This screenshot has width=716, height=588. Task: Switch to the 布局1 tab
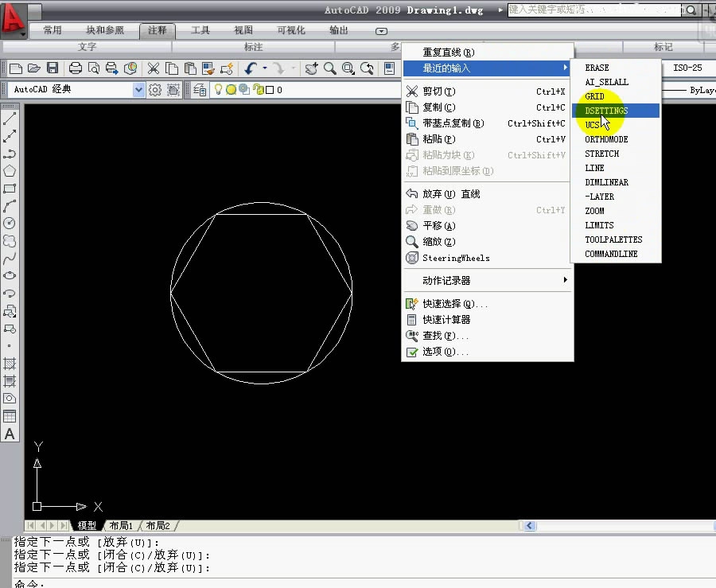121,525
